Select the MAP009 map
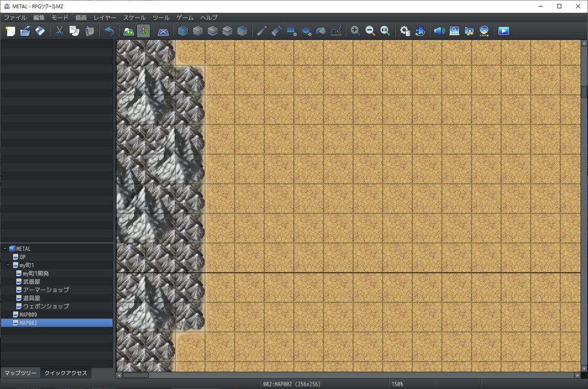 coord(28,314)
